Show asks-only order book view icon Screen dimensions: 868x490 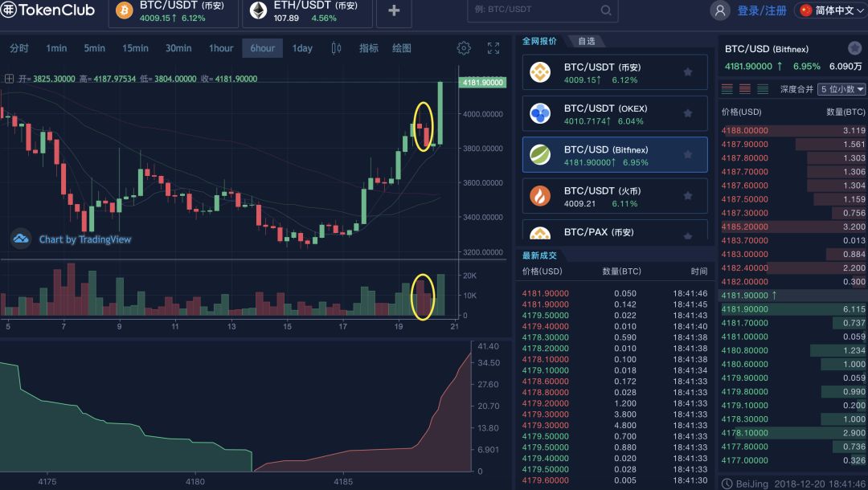(745, 88)
